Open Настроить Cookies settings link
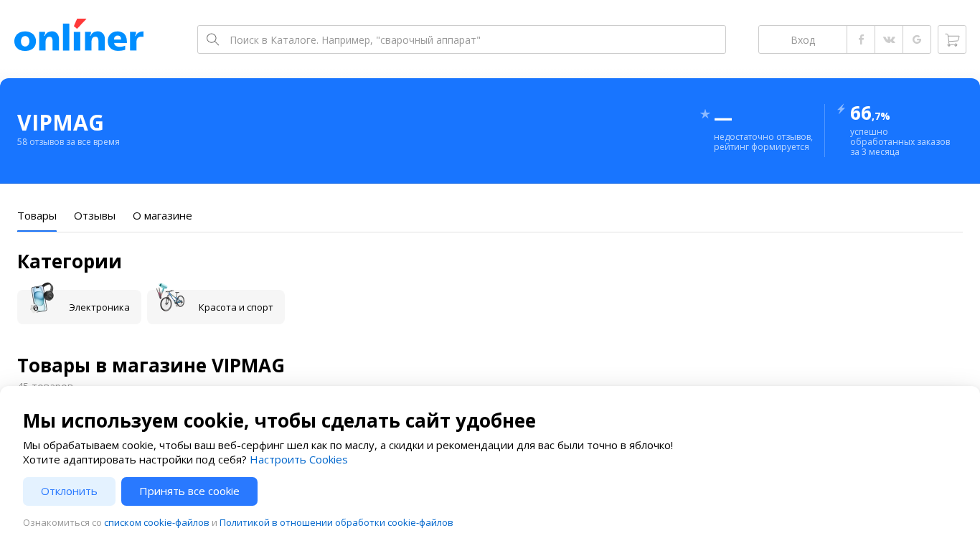Screen dimensions: 980x551 298,460
